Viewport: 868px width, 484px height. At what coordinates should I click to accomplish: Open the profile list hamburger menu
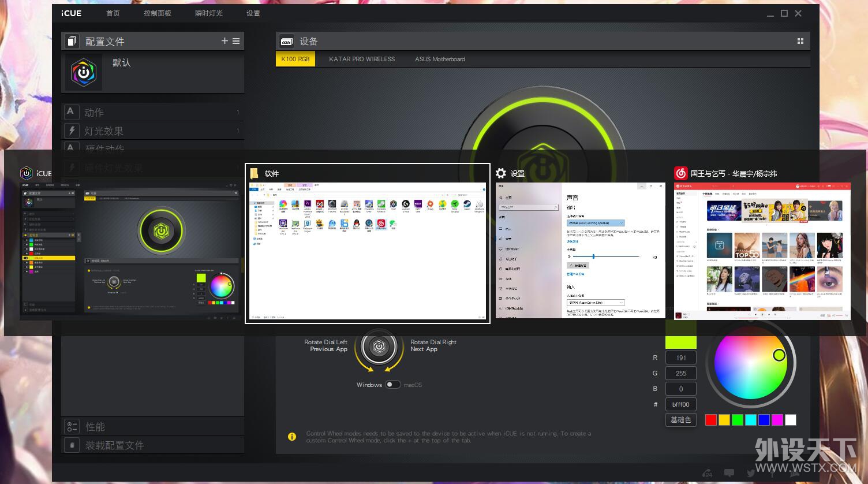coord(236,41)
